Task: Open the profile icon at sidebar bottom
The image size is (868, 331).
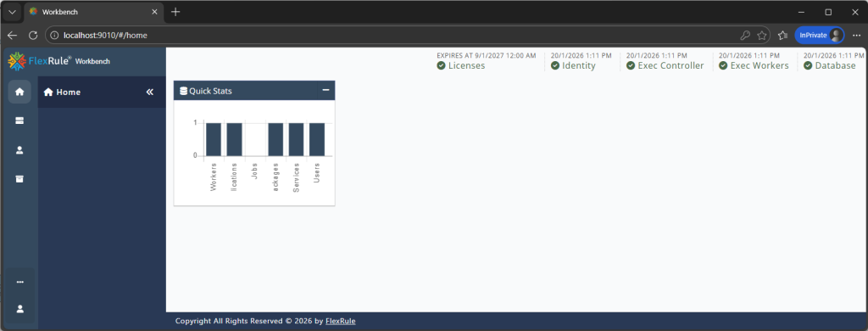Action: 20,309
